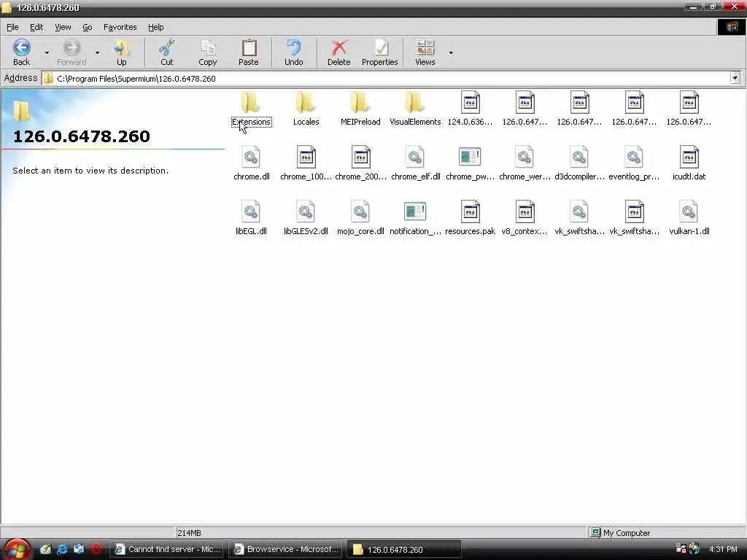Select the chrome_200… pak file
The height and width of the screenshot is (560, 747).
360,163
